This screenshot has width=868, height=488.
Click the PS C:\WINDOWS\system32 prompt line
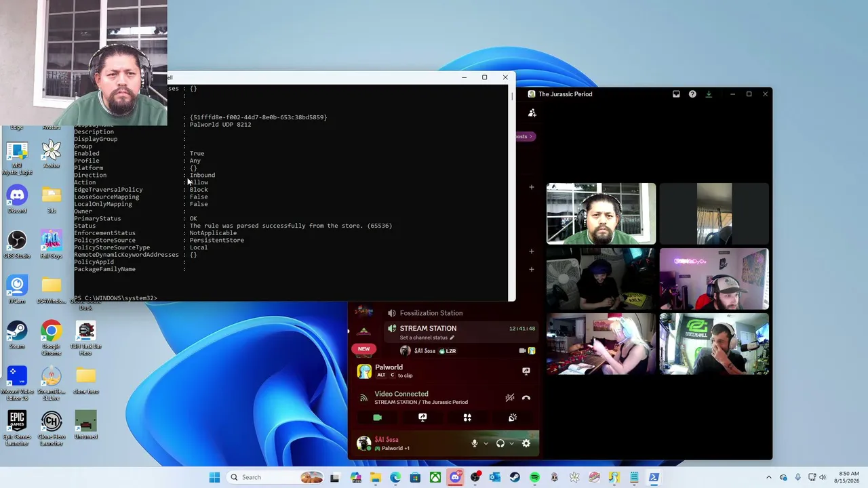coord(115,298)
